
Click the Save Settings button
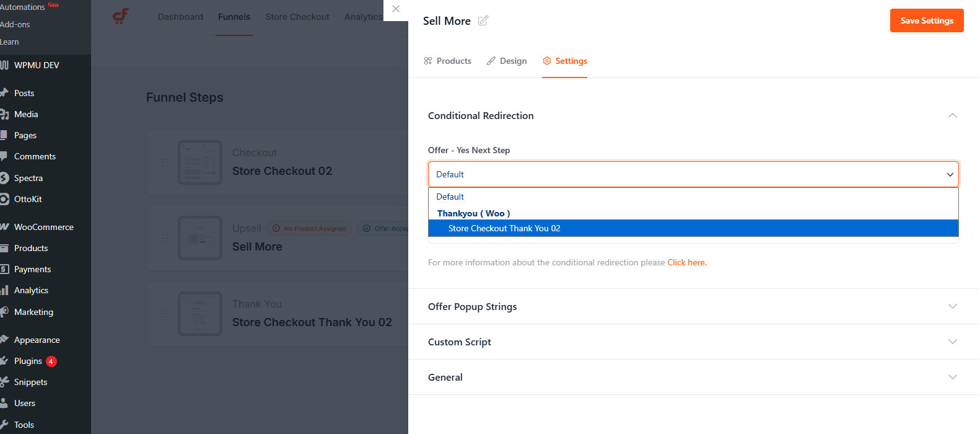927,20
